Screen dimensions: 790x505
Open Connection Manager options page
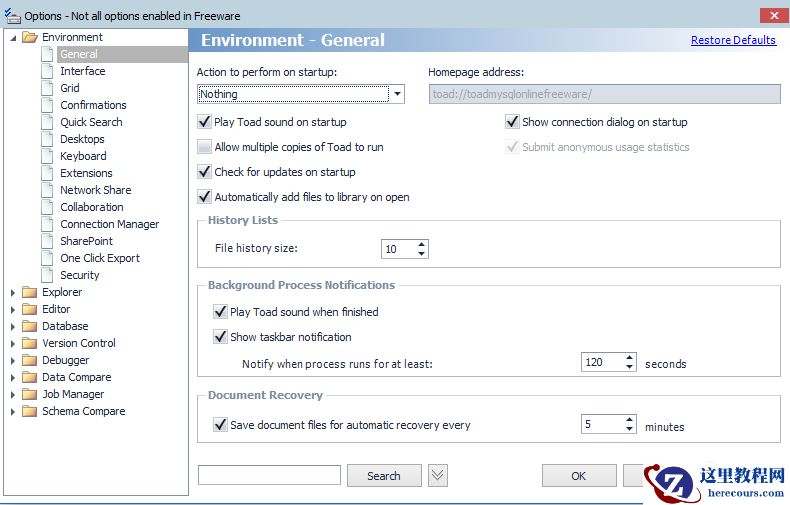109,224
